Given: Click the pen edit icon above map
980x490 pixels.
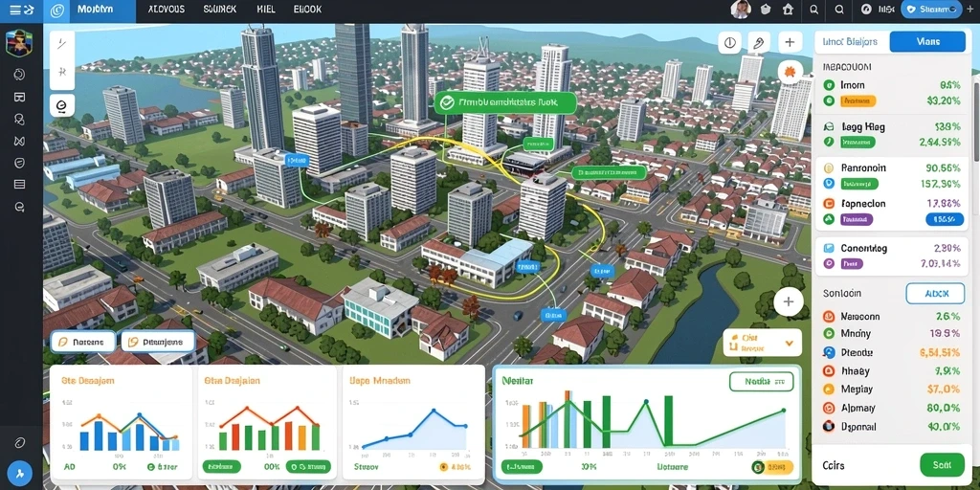Looking at the screenshot, I should (758, 42).
